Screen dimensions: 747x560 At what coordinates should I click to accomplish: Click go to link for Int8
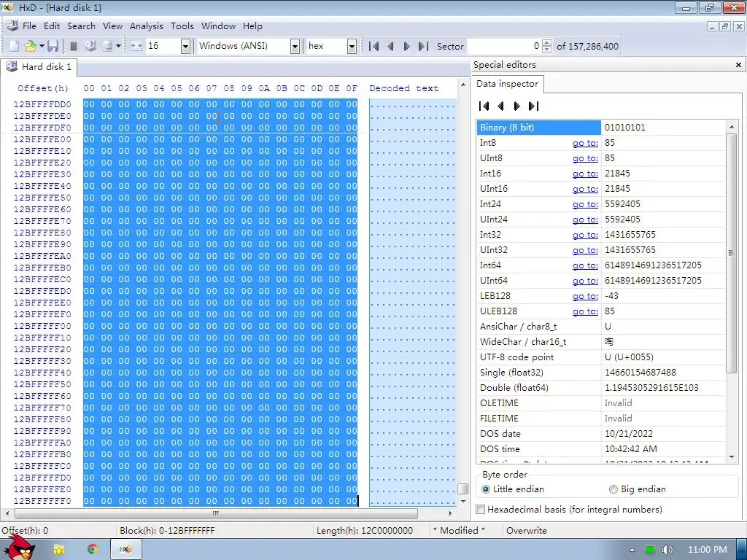(x=585, y=143)
